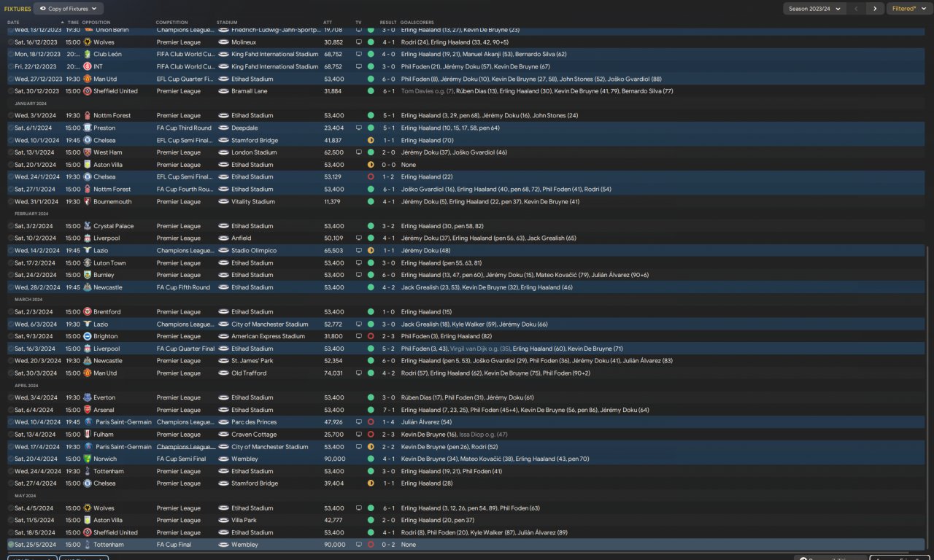Click the Preston club badge
The height and width of the screenshot is (560, 934).
point(87,128)
